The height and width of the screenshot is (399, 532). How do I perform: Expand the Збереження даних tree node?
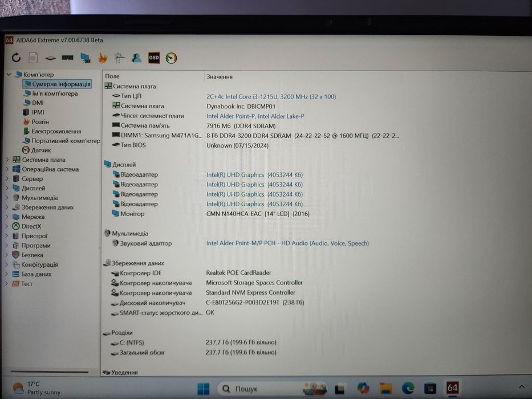coord(7,207)
